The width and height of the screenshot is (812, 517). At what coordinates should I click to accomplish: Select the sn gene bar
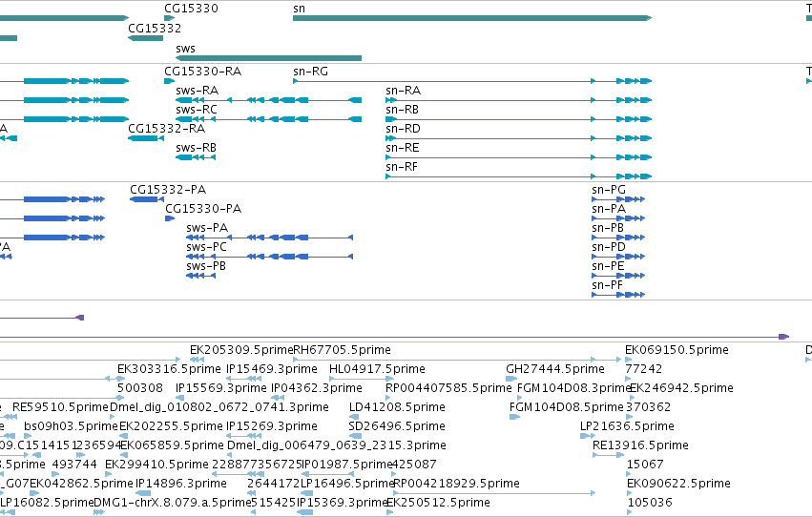tap(471, 18)
